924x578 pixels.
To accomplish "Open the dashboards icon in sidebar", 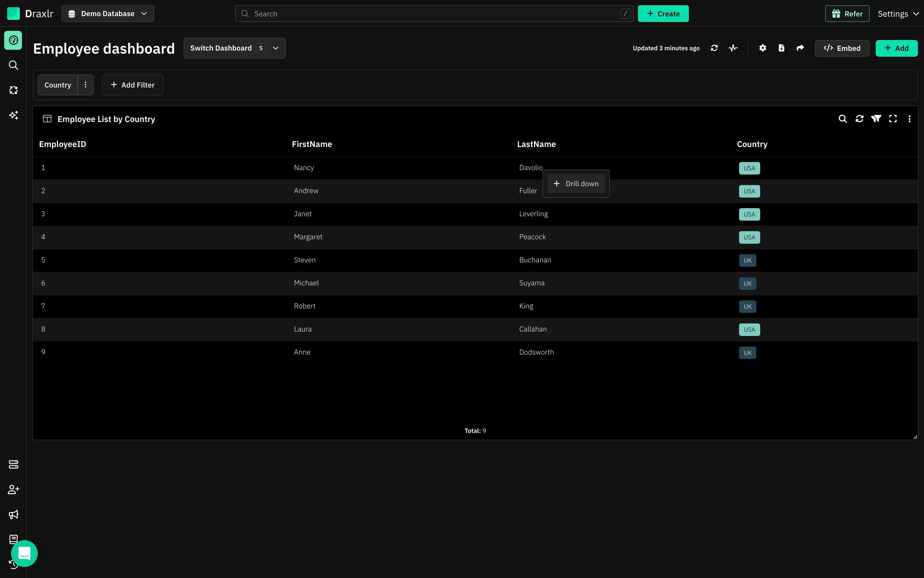I will pos(13,40).
